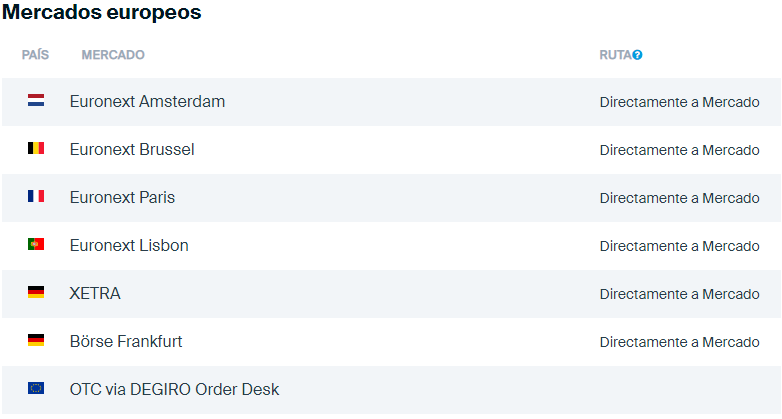Click the German flag beside Börse Frankfurt
Viewport: 782px width, 419px height.
point(36,341)
